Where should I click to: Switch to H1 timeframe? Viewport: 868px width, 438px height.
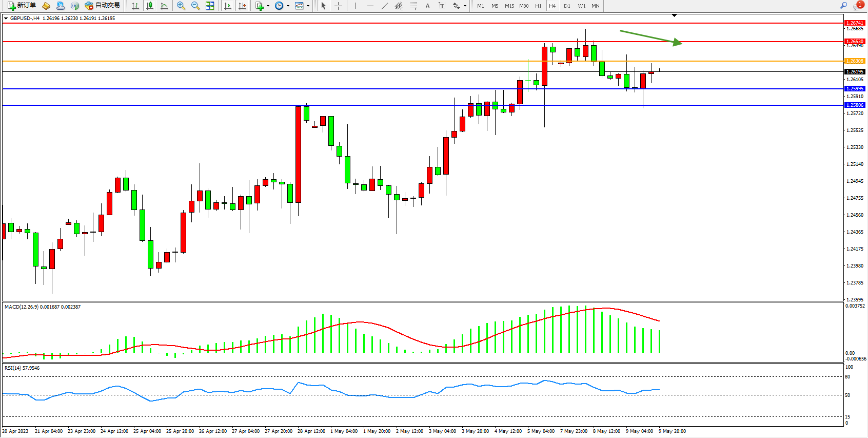point(538,6)
